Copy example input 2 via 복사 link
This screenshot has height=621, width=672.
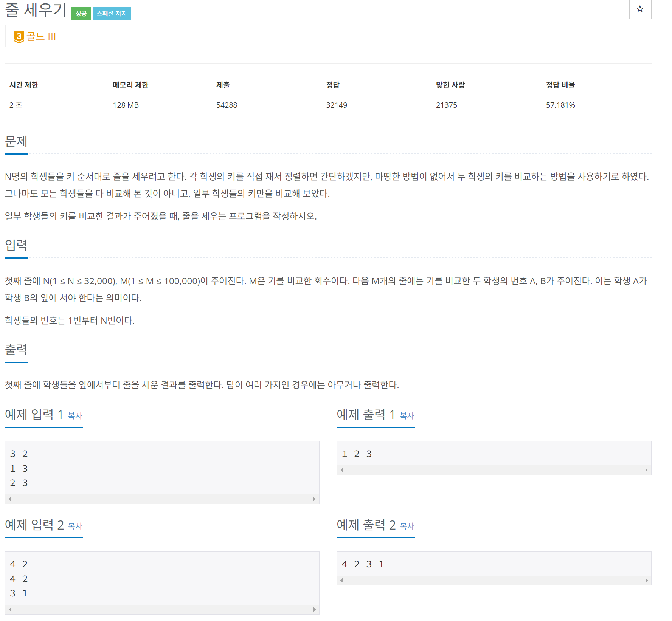75,526
